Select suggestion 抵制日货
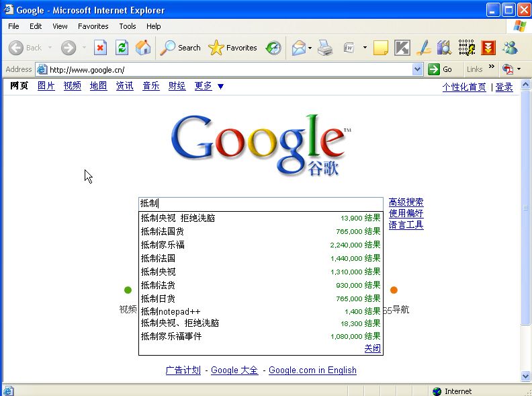 tap(261, 299)
